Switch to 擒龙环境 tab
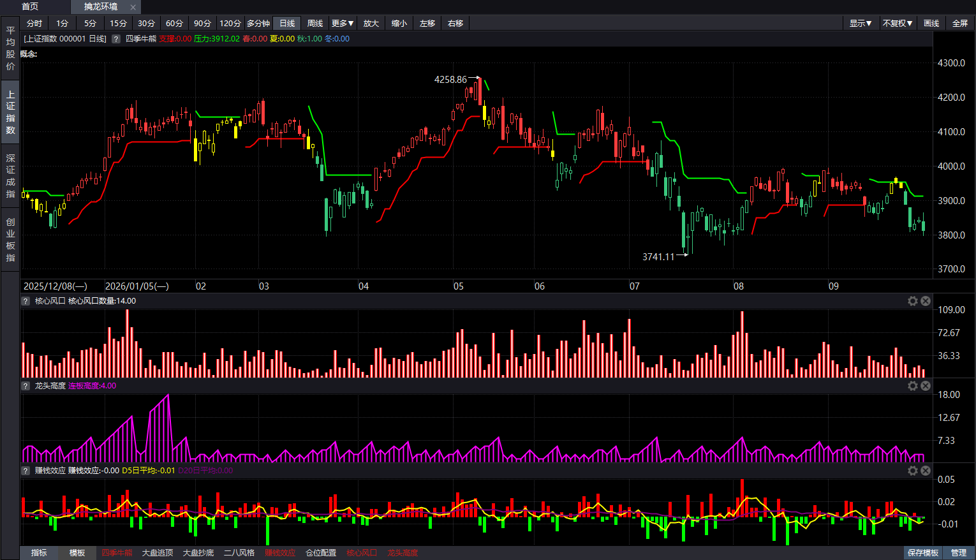The width and height of the screenshot is (976, 560). 101,6
